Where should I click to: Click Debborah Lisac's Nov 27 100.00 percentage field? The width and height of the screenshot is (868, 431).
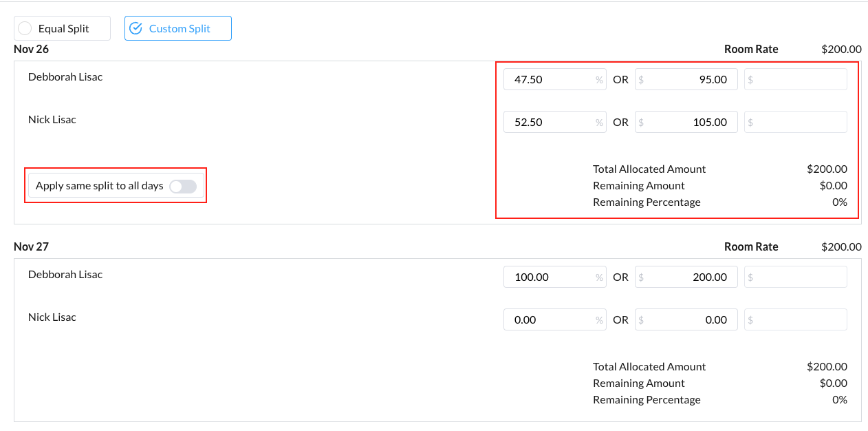click(550, 277)
